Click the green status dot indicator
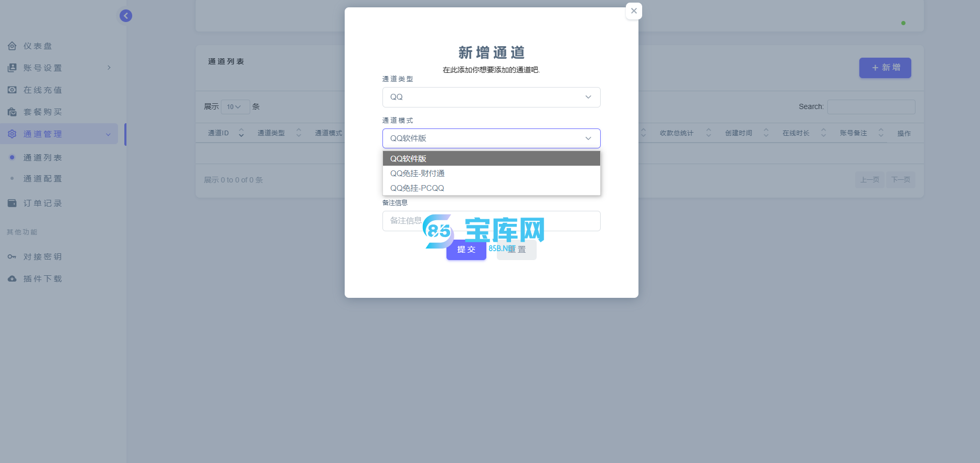 click(903, 23)
